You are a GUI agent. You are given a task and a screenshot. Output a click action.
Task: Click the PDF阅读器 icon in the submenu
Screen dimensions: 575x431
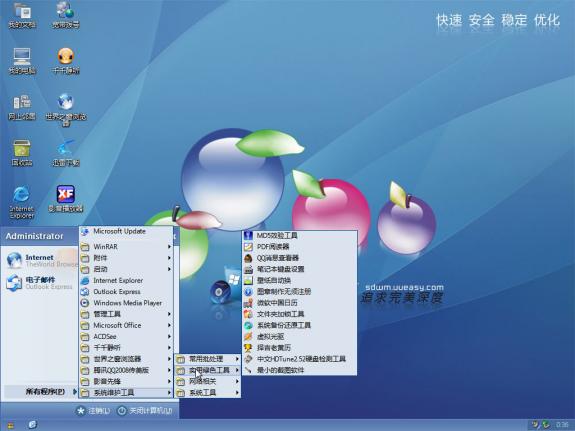[x=248, y=246]
